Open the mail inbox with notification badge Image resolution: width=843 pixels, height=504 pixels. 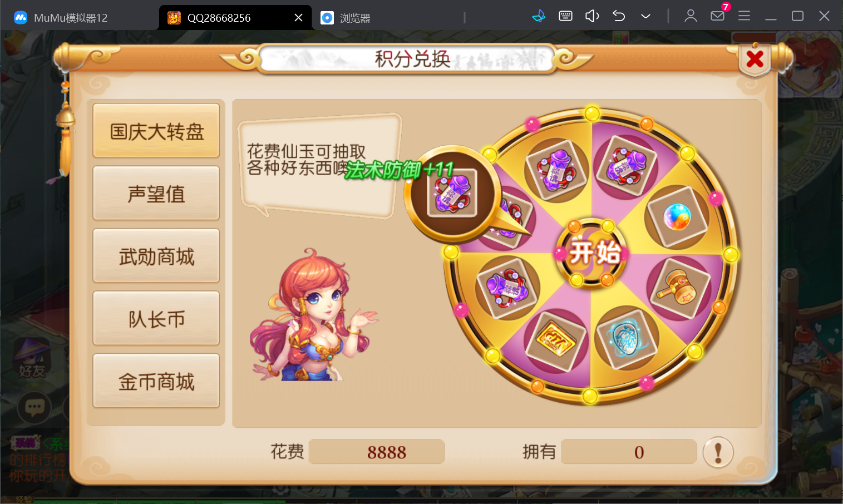pos(718,15)
